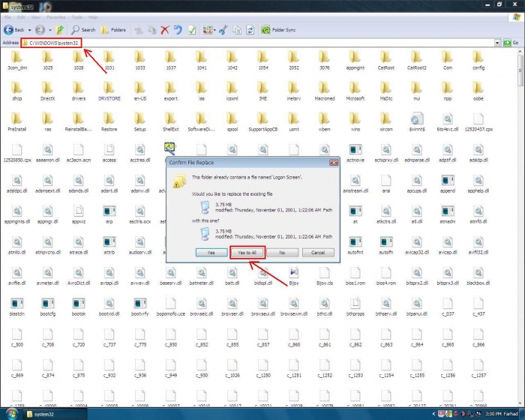Select the blackbox.dll file

(478, 276)
